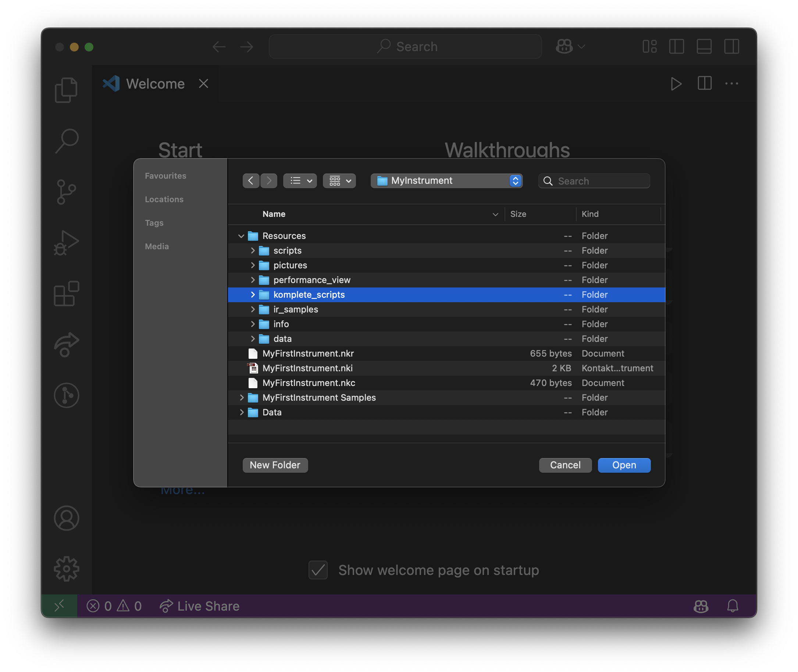This screenshot has height=672, width=798.
Task: Select the ir_samples folder row
Action: (446, 309)
